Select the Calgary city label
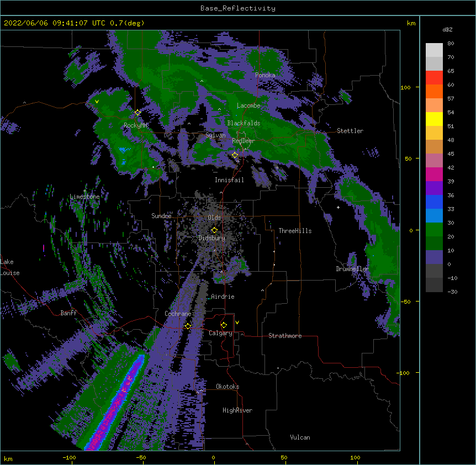Screen dimensions: 476x465 [x=220, y=333]
